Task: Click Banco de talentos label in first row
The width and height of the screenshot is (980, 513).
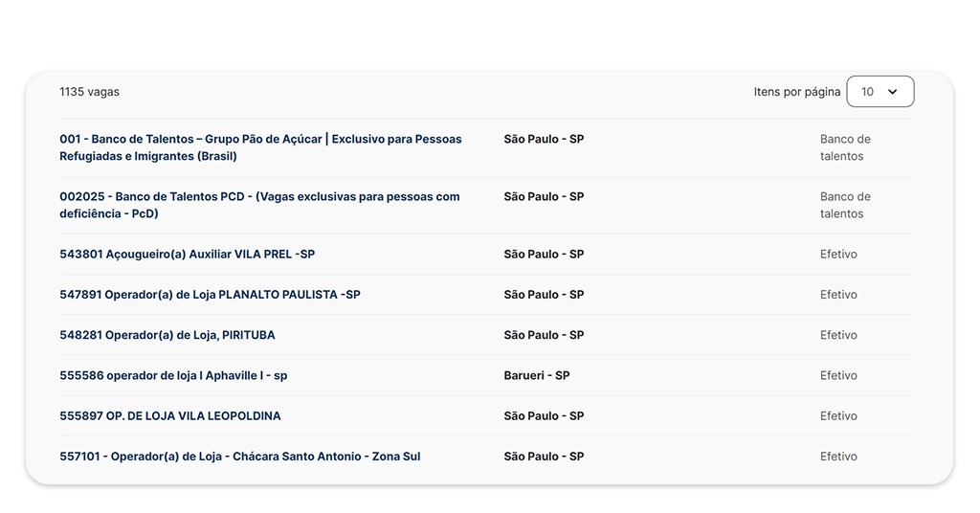Action: (x=845, y=147)
